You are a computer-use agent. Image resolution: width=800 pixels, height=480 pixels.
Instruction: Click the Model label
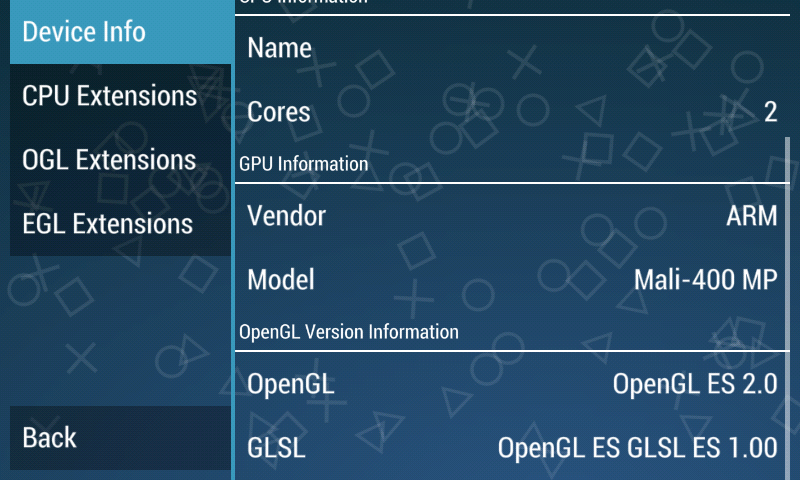tap(281, 280)
